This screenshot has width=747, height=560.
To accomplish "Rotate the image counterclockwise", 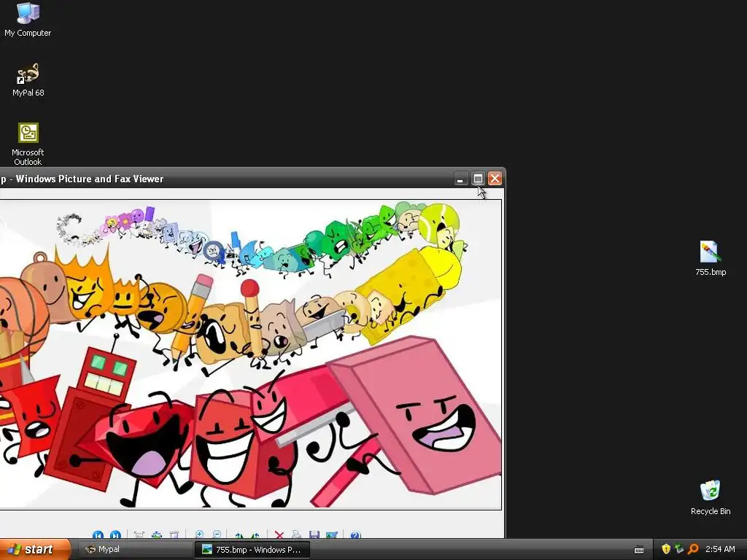I will click(256, 535).
